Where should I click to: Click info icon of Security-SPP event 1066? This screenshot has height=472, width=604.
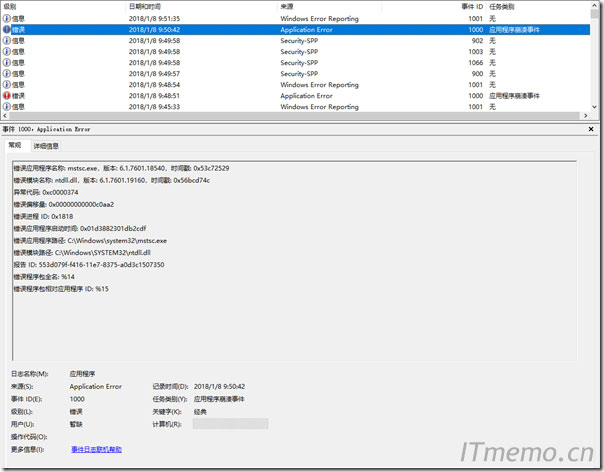click(x=7, y=62)
